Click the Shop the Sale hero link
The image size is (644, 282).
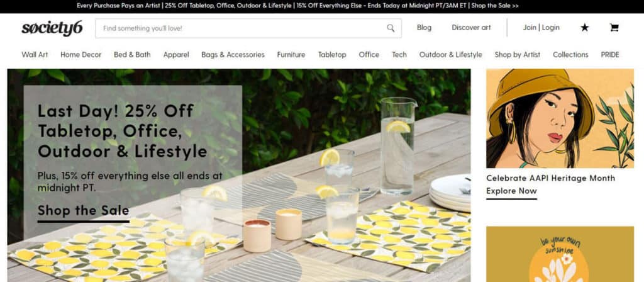pyautogui.click(x=84, y=211)
